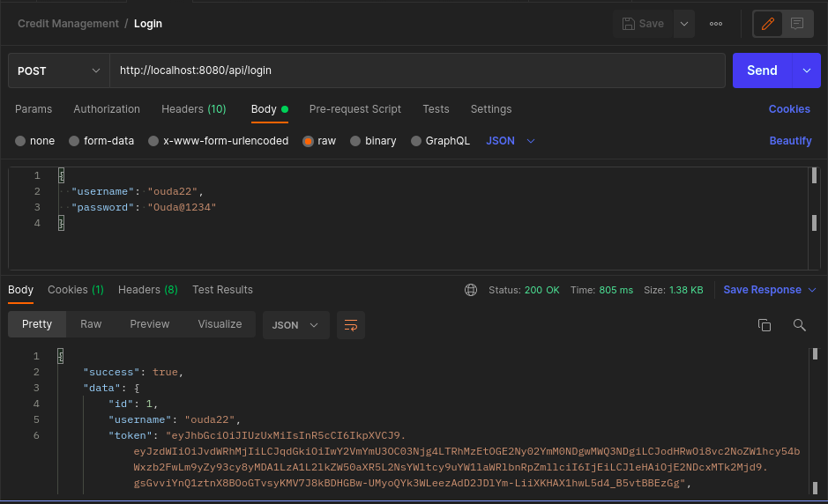Expand the Send options arrow
This screenshot has height=504, width=828.
[x=806, y=70]
